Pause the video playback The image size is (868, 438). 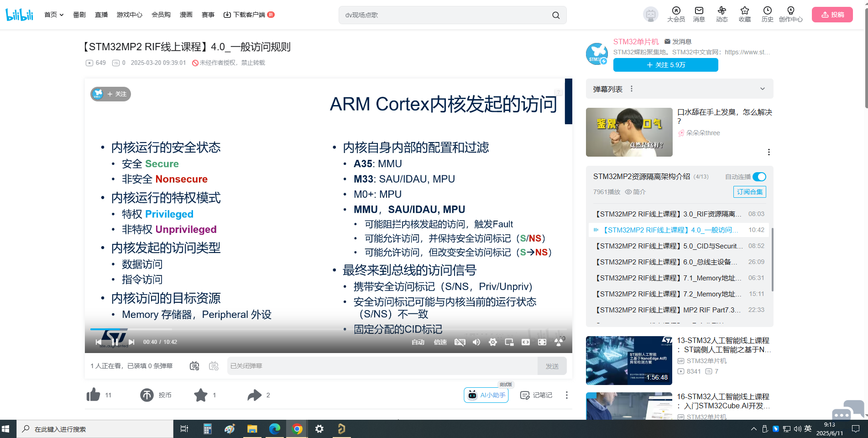115,342
